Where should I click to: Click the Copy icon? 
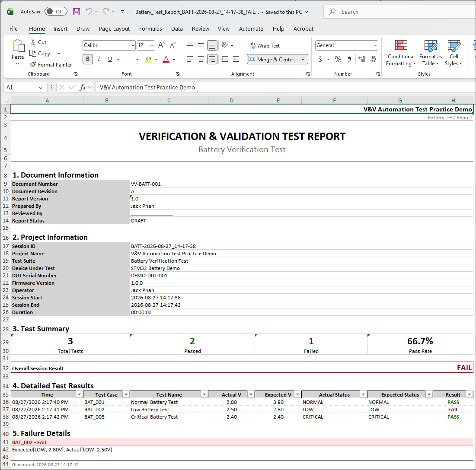click(33, 54)
